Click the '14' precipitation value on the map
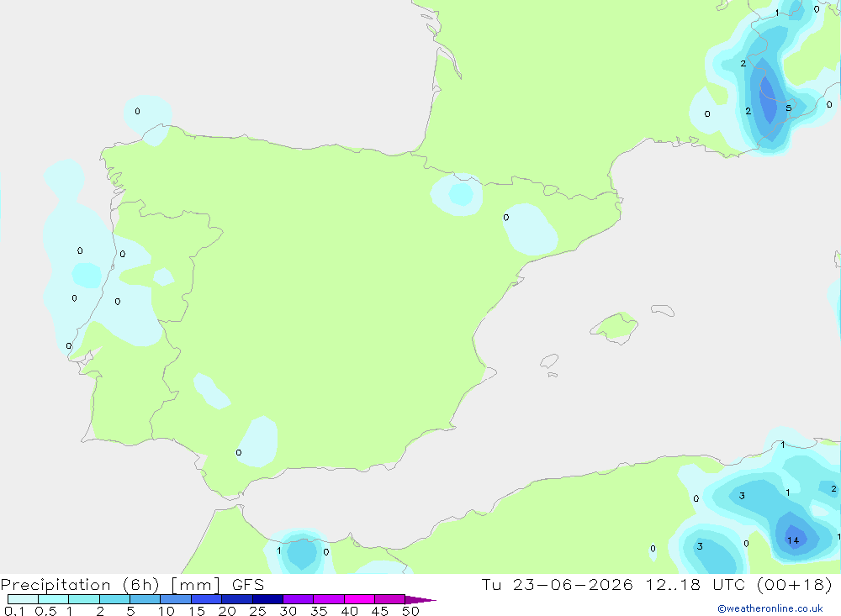Viewport: 841px width, 616px height. tap(793, 540)
